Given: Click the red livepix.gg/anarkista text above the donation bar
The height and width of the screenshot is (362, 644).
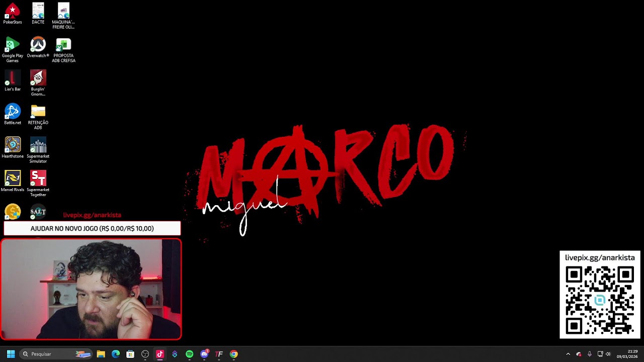Looking at the screenshot, I should tap(92, 215).
